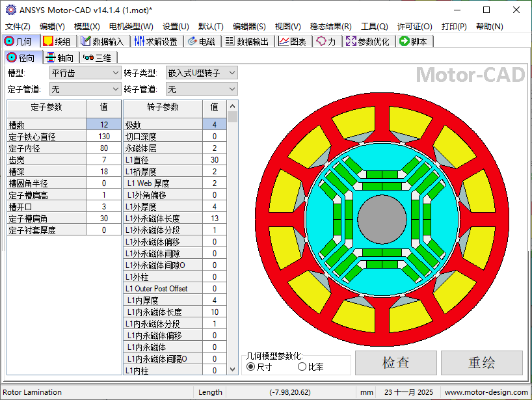Edit the 槽深 slot depth value 18

tap(104, 171)
